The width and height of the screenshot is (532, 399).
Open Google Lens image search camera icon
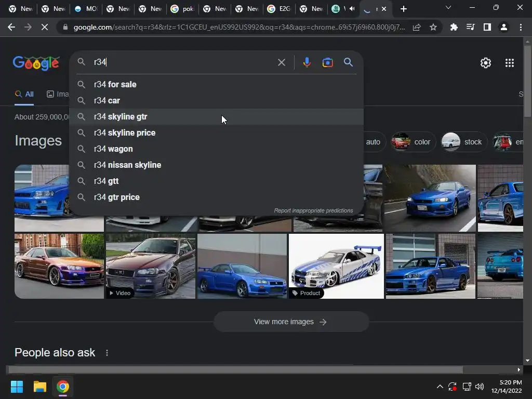[x=327, y=62]
